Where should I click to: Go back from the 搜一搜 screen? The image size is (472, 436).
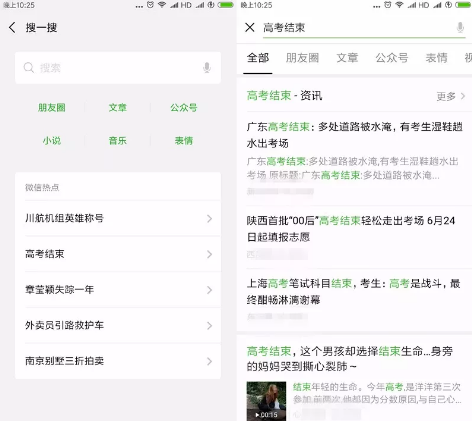click(12, 27)
